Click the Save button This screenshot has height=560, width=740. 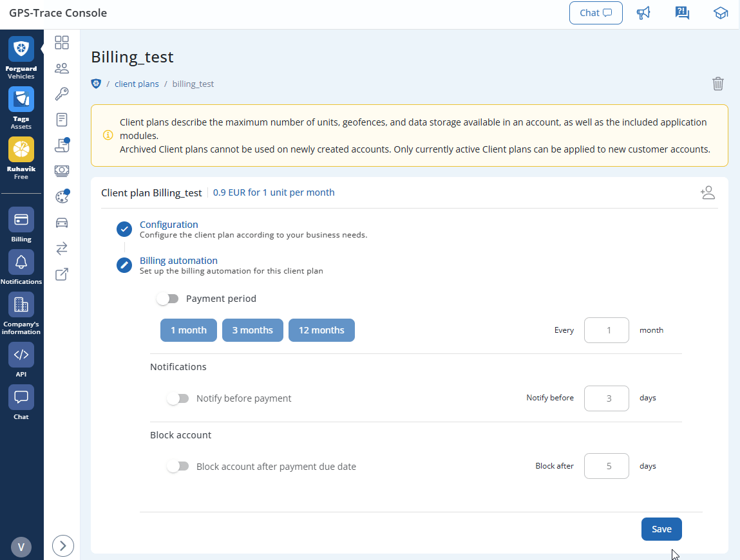[x=661, y=529]
